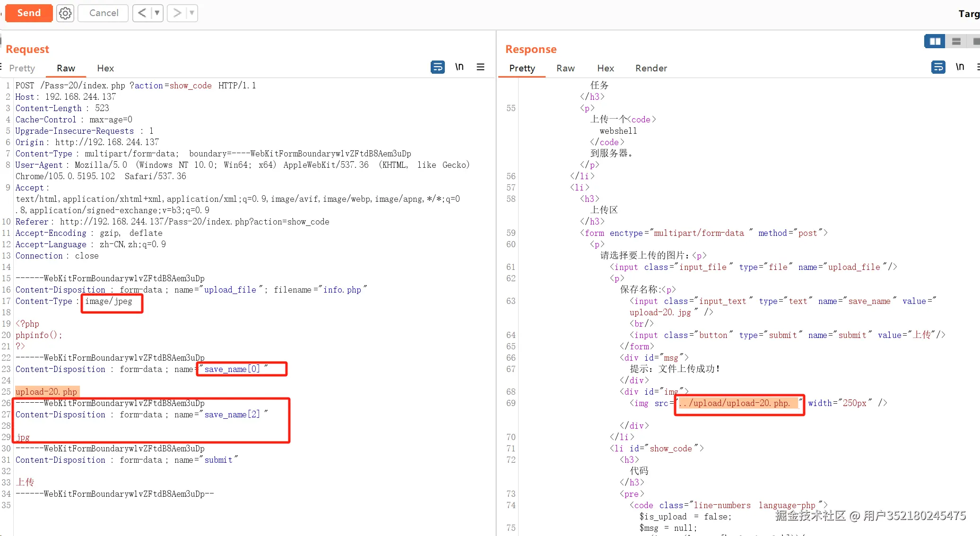This screenshot has height=536, width=980.
Task: Go forward to next request arrow
Action: pyautogui.click(x=177, y=13)
